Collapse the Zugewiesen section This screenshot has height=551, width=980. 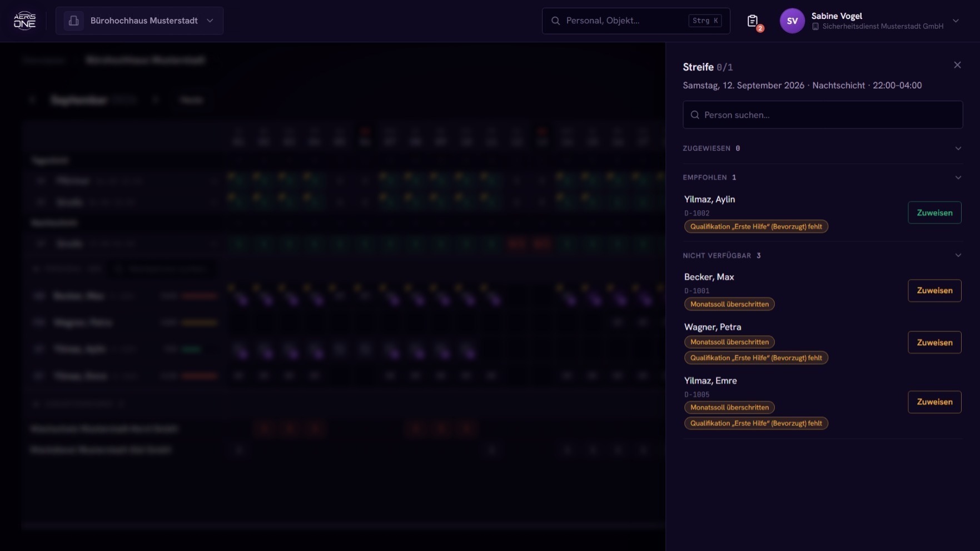tap(958, 148)
